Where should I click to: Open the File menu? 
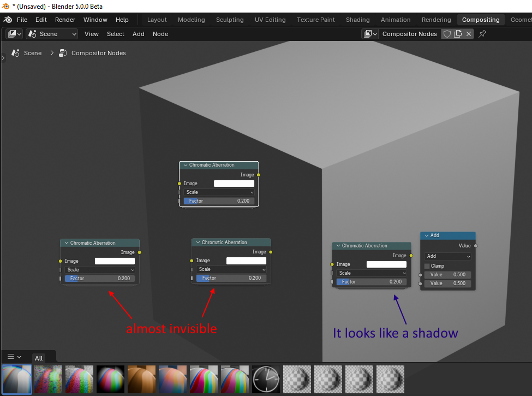pos(22,20)
